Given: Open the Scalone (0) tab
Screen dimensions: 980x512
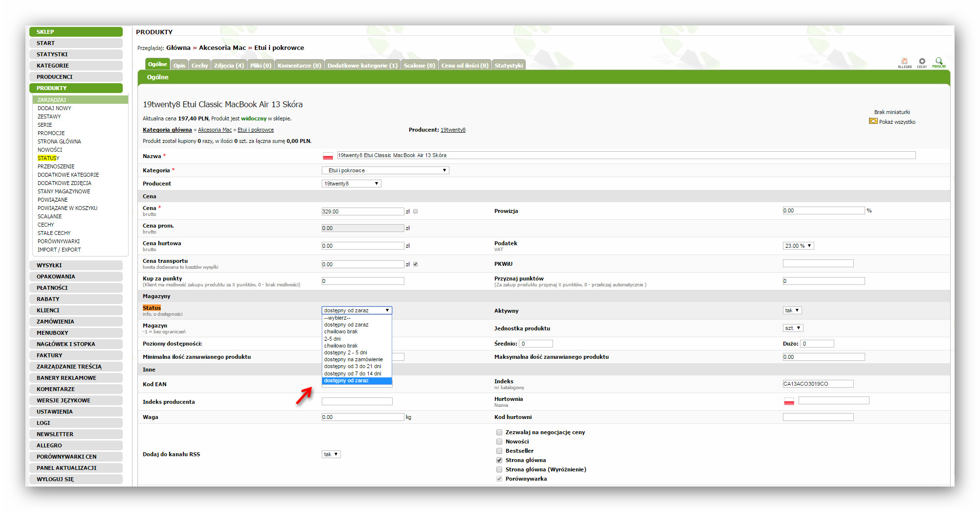Looking at the screenshot, I should [x=419, y=65].
